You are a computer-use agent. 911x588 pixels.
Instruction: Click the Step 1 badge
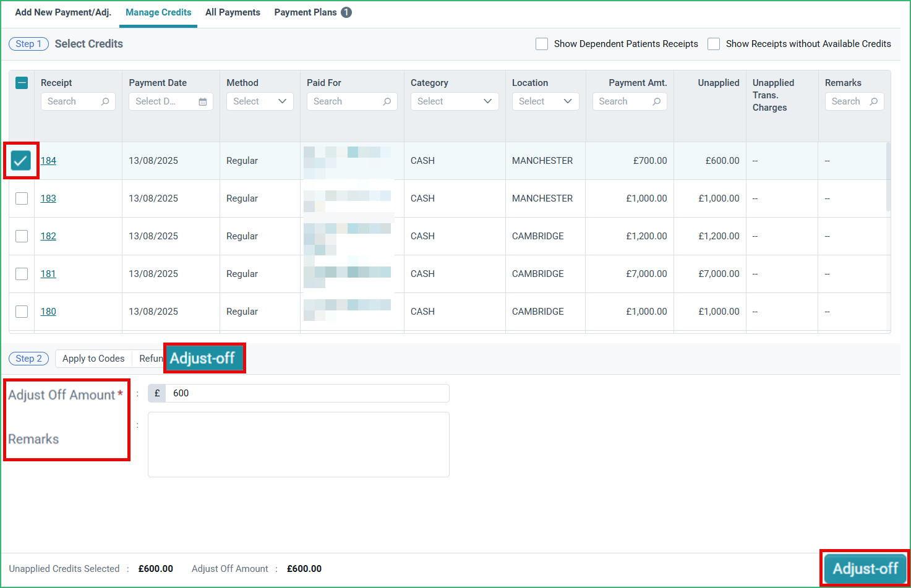(x=28, y=44)
